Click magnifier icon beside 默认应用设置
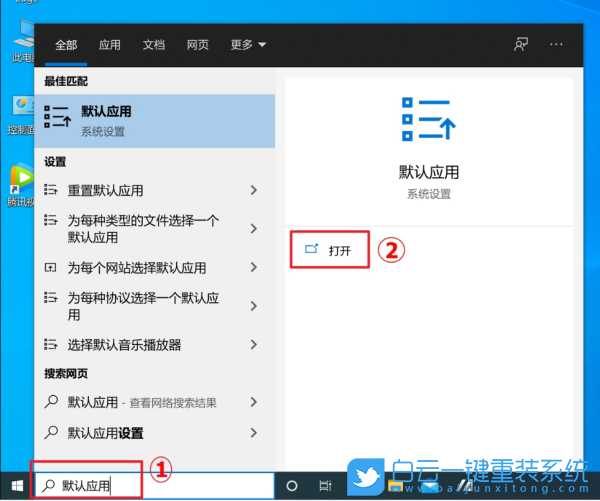Image resolution: width=600 pixels, height=501 pixels. pyautogui.click(x=51, y=432)
